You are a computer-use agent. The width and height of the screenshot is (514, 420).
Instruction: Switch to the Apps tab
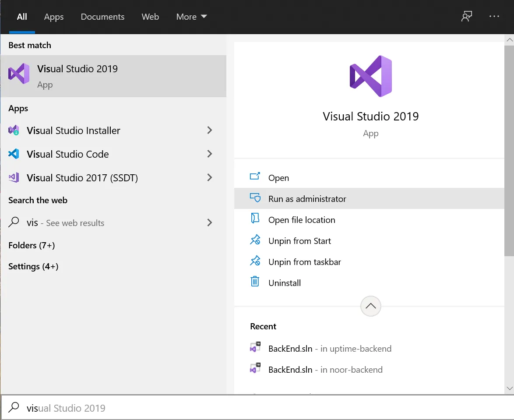[54, 17]
